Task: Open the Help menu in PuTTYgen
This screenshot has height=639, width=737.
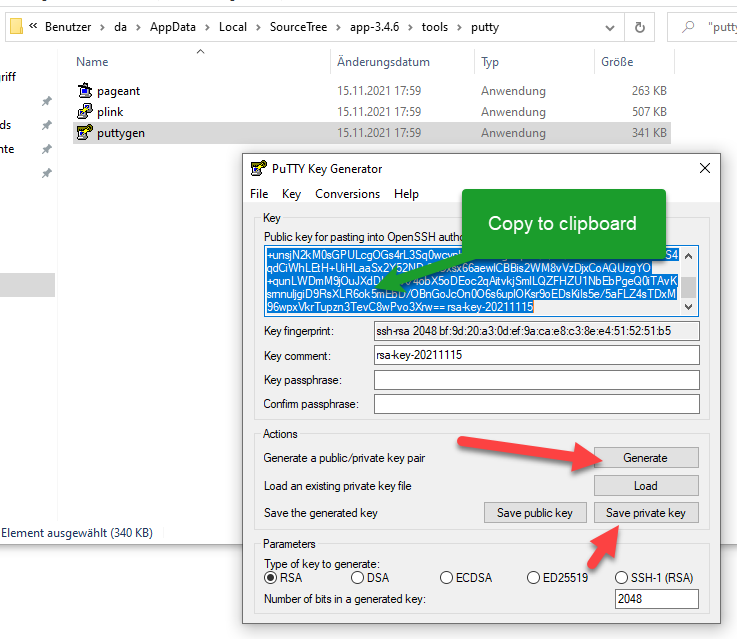Action: pyautogui.click(x=406, y=194)
